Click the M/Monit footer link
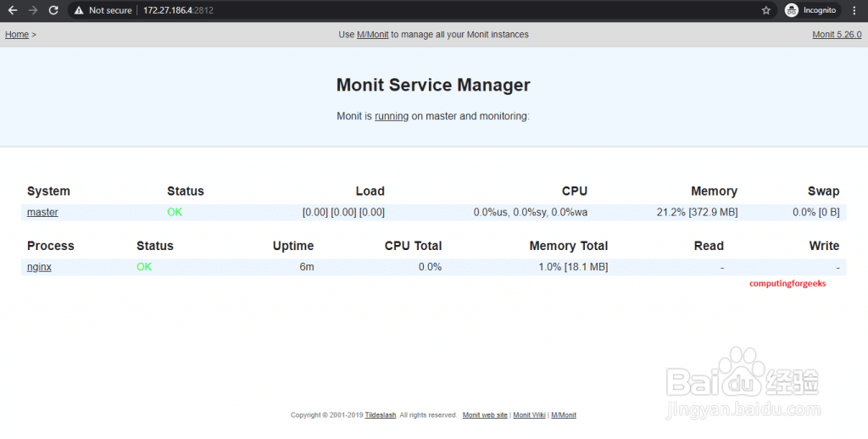 point(564,415)
